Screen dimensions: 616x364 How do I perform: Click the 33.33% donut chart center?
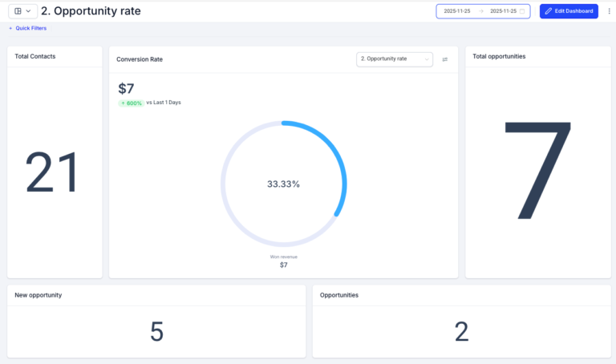283,184
